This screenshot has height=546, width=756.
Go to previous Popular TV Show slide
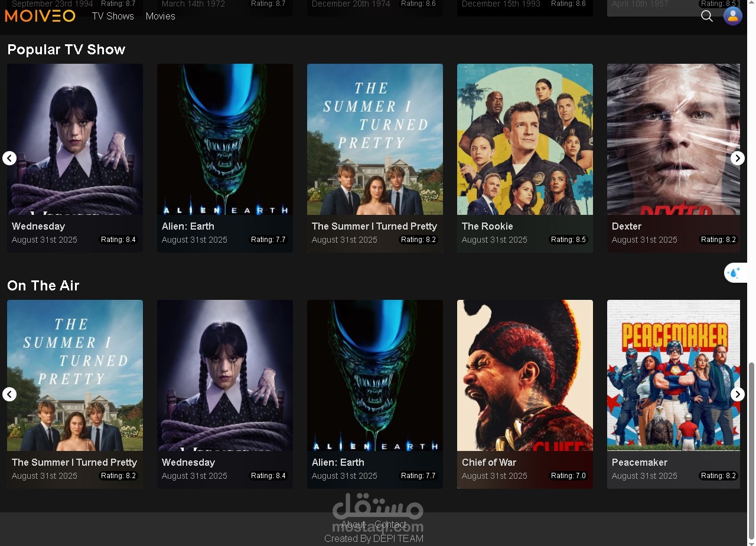9,158
